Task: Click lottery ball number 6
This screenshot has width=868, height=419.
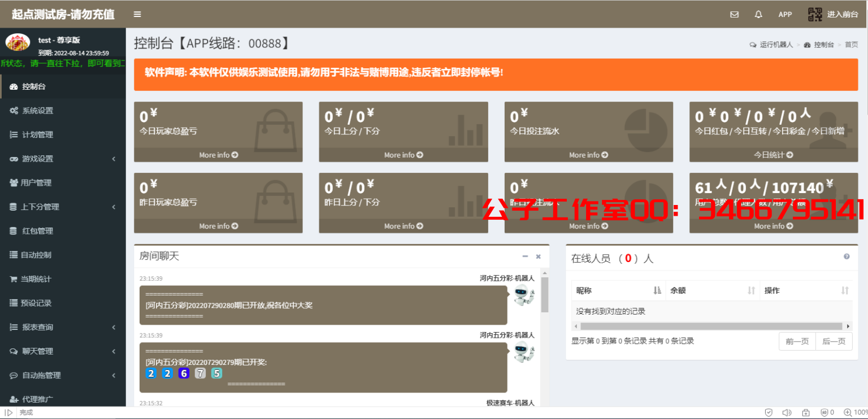Action: pyautogui.click(x=184, y=373)
